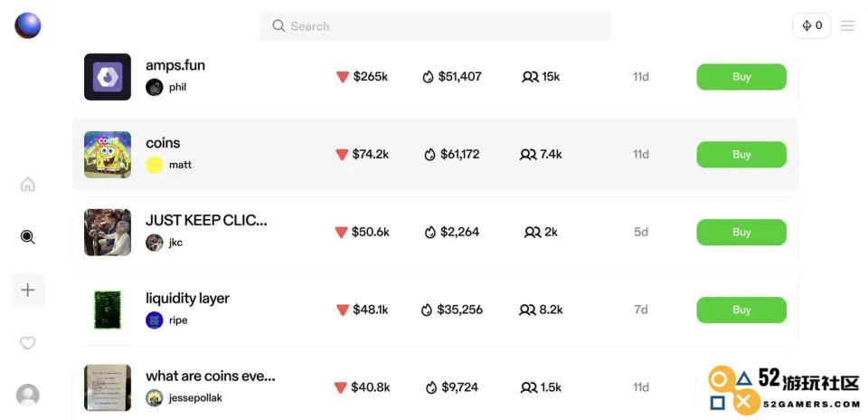Open the SpongeBob coins thumbnail
The image size is (868, 420).
[108, 154]
